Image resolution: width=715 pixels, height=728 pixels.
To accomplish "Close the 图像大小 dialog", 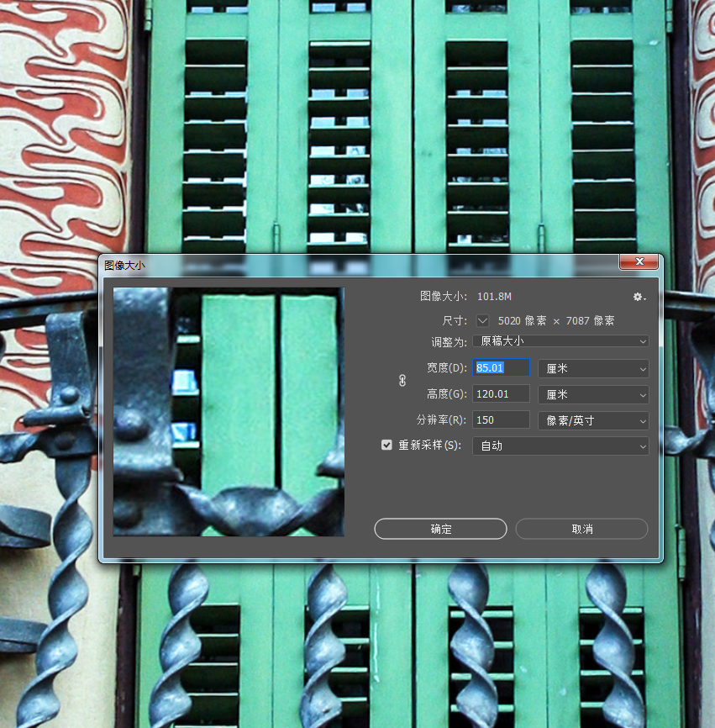I will click(x=639, y=261).
